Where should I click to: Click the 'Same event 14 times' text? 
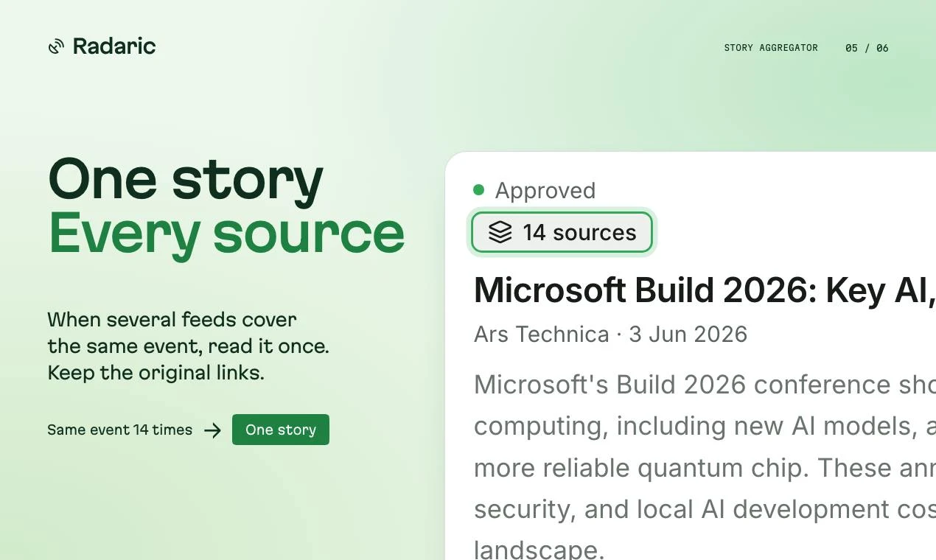tap(120, 430)
